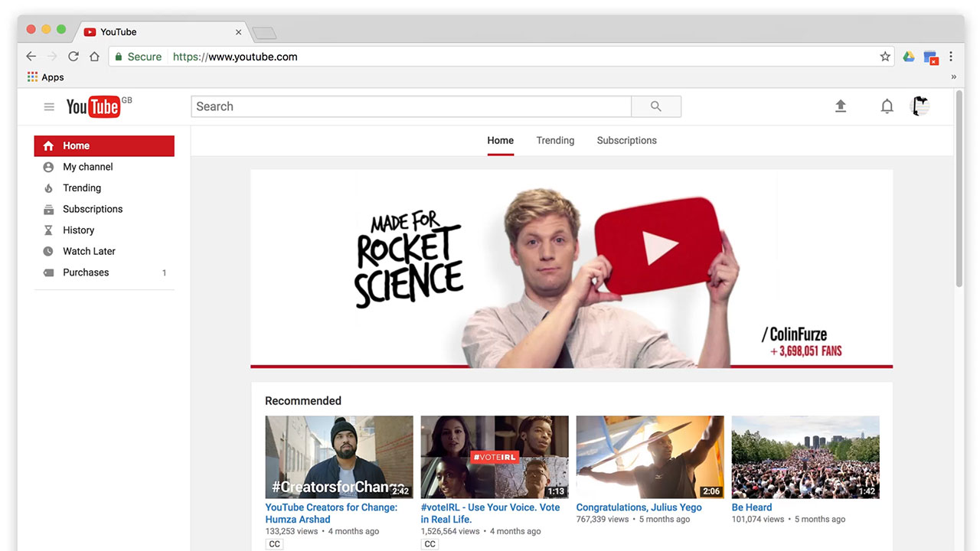Click the Subscriptions stack icon in sidebar
Viewport: 980px width, 551px height.
tap(48, 209)
